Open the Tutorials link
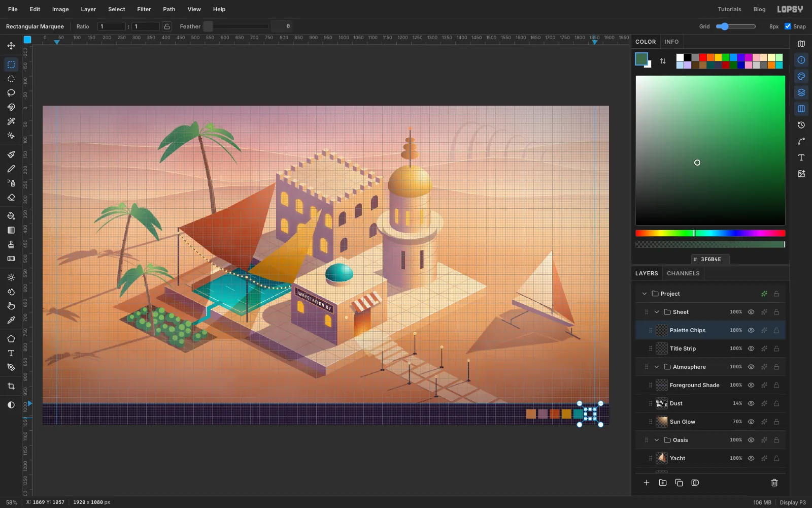 point(729,9)
